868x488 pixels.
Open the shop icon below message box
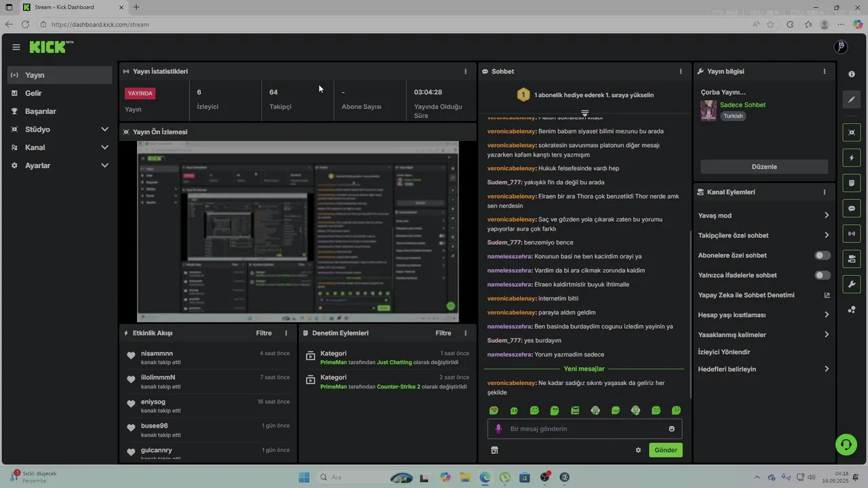[x=494, y=450]
